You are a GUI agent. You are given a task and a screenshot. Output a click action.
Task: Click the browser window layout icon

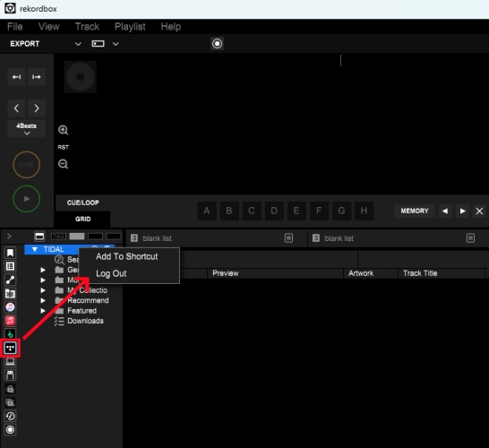tap(39, 237)
